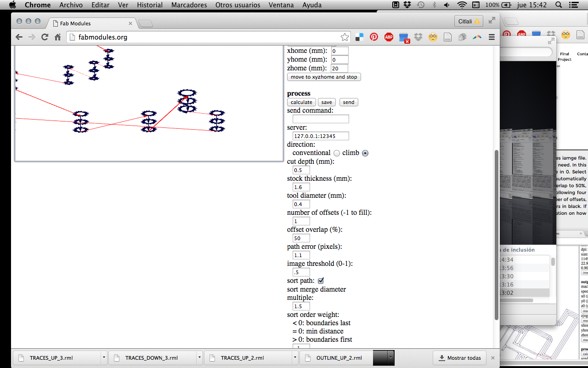
Task: Open Adblock Plus extension in front window
Action: pyautogui.click(x=389, y=37)
